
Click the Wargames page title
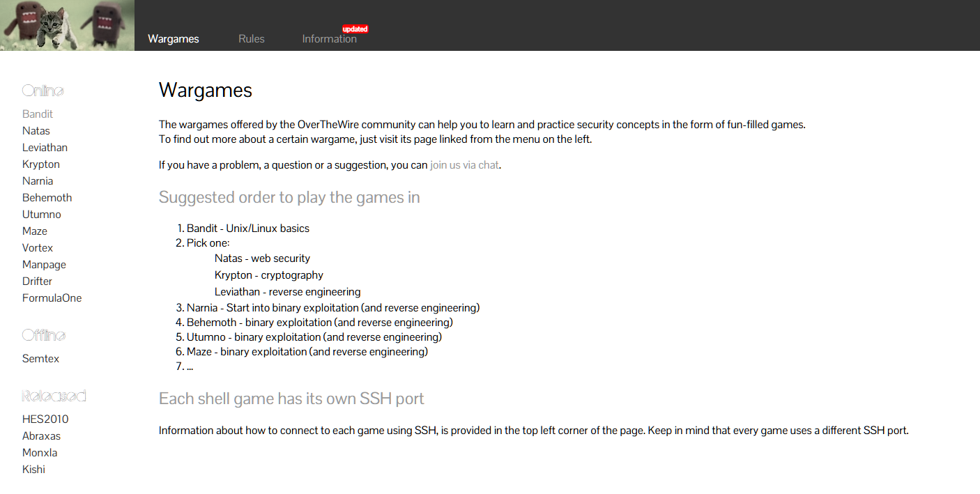[206, 90]
